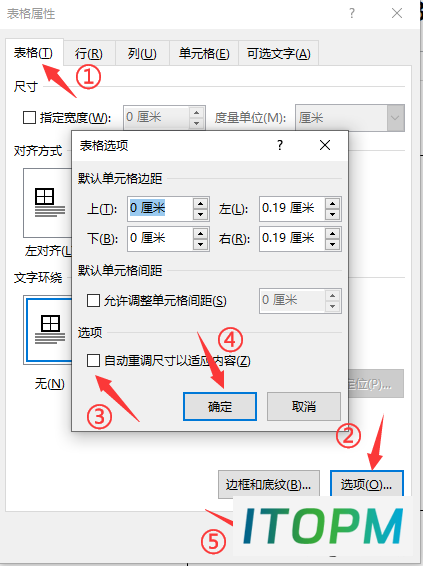Decrease bottom margin (下) with down spinner arrow
The image size is (423, 566).
click(x=200, y=244)
